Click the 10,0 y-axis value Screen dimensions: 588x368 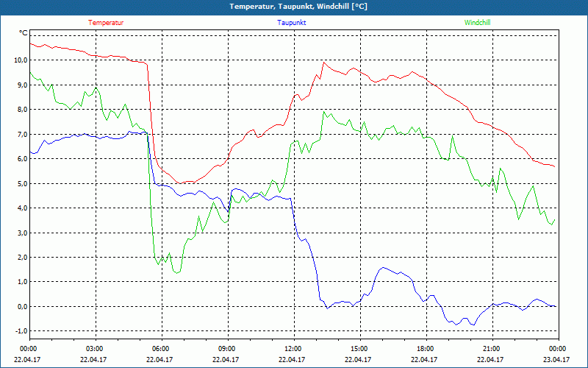(x=21, y=60)
